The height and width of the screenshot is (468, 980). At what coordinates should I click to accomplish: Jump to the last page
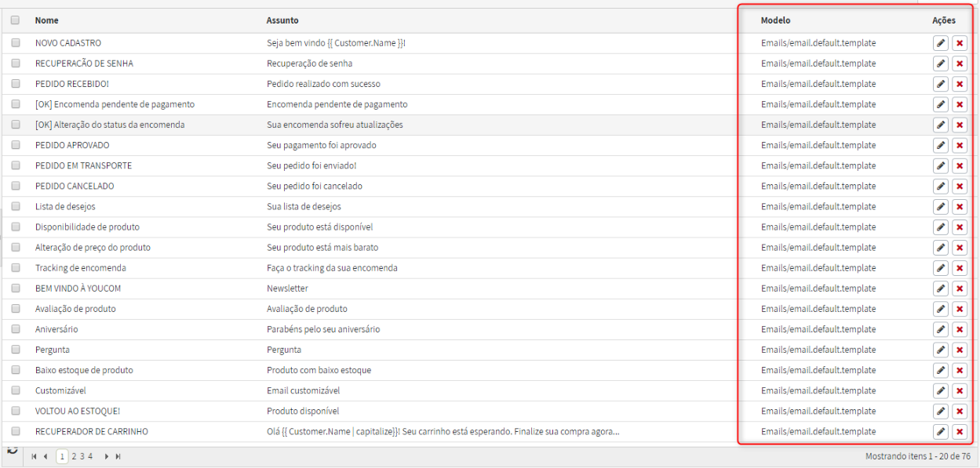(x=118, y=456)
